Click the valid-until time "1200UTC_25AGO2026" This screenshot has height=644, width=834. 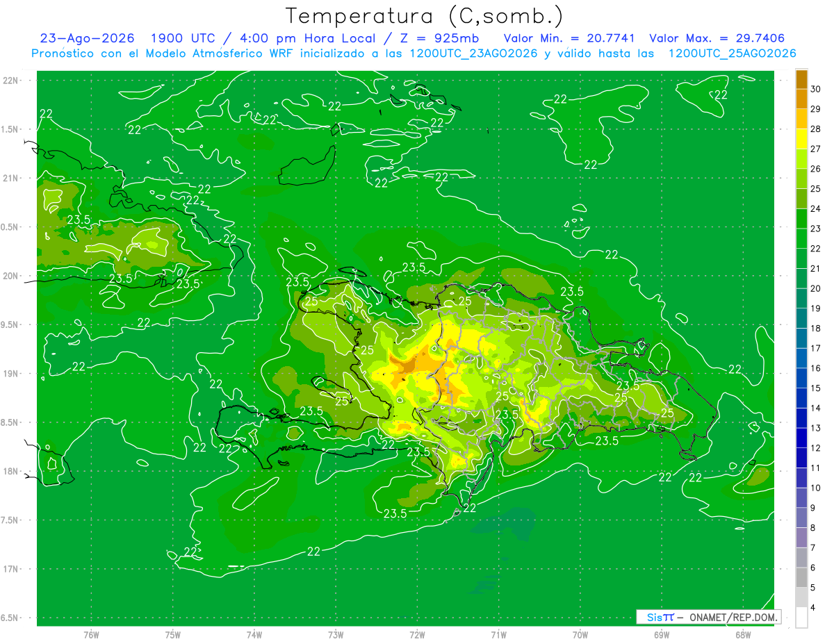pos(732,53)
